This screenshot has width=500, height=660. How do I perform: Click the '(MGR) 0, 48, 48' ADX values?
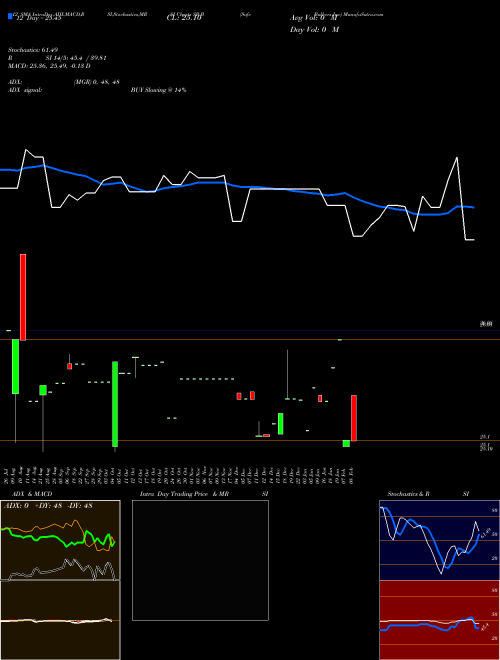[x=97, y=82]
